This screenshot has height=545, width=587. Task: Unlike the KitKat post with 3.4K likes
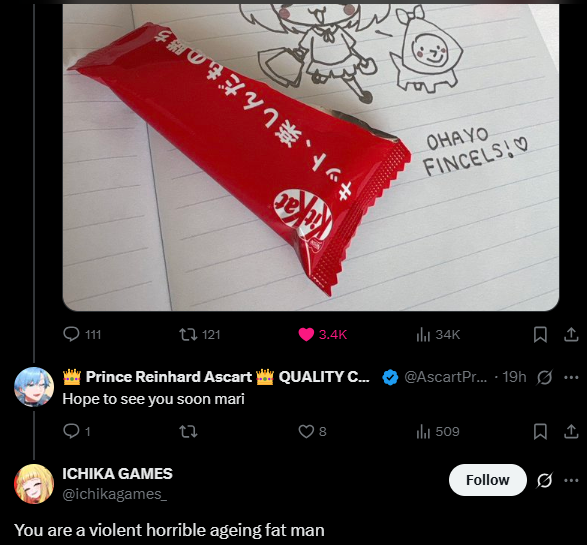[x=322, y=334]
